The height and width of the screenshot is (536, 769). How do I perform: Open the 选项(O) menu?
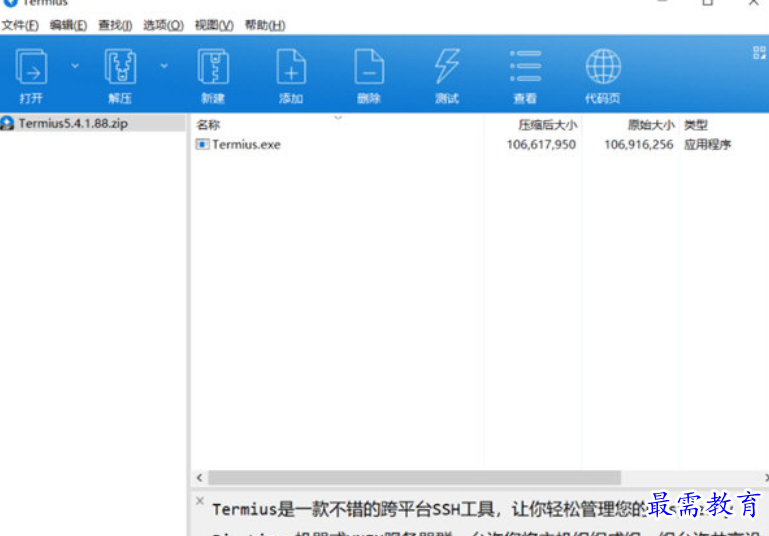(163, 25)
